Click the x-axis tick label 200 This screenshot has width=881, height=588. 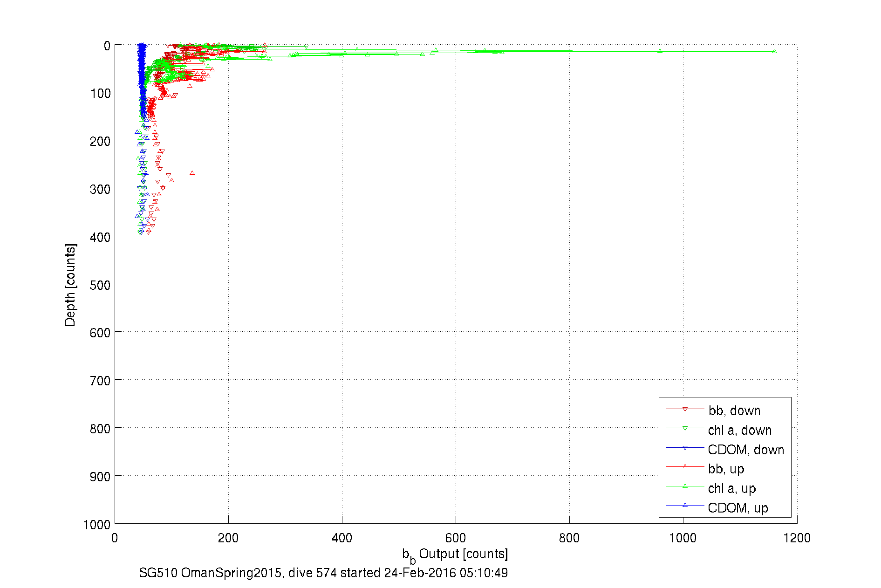[x=228, y=538]
